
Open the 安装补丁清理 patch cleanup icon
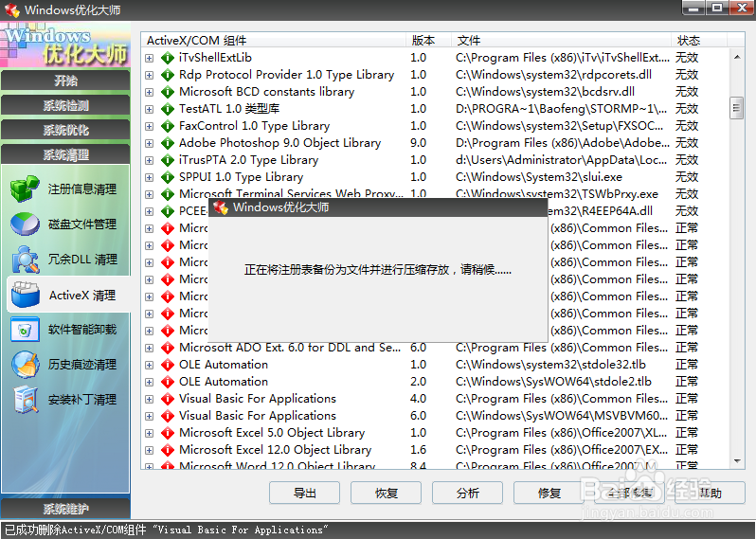pos(25,400)
